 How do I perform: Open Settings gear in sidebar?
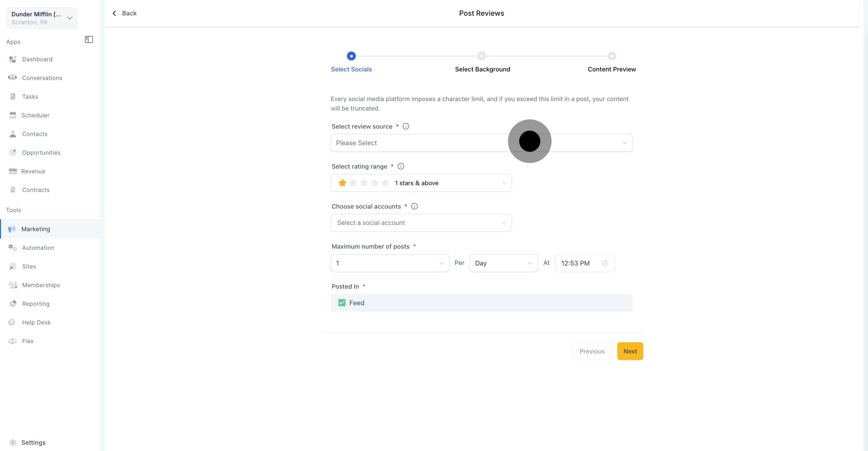(x=13, y=442)
